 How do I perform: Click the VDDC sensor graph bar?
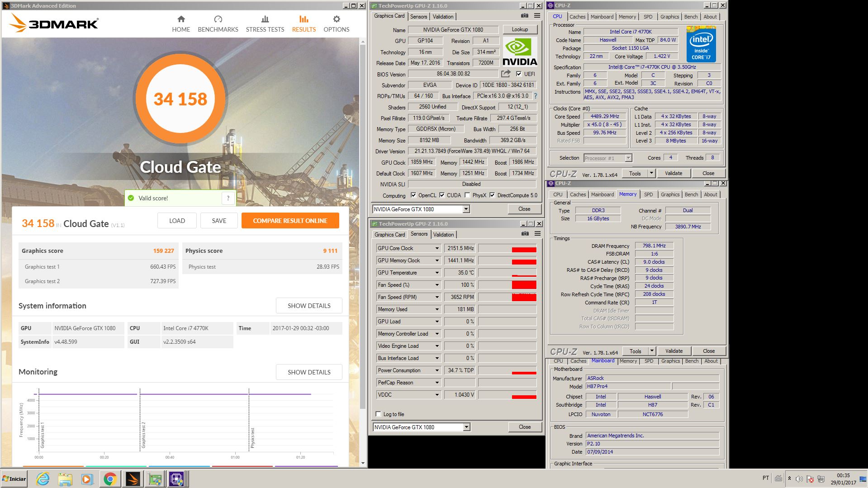tap(507, 395)
